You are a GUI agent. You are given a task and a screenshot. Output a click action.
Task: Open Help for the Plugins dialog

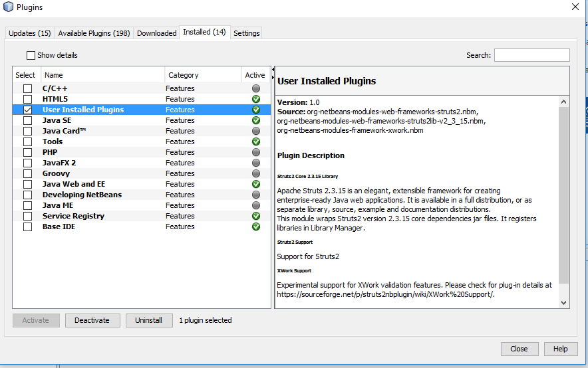pos(561,349)
